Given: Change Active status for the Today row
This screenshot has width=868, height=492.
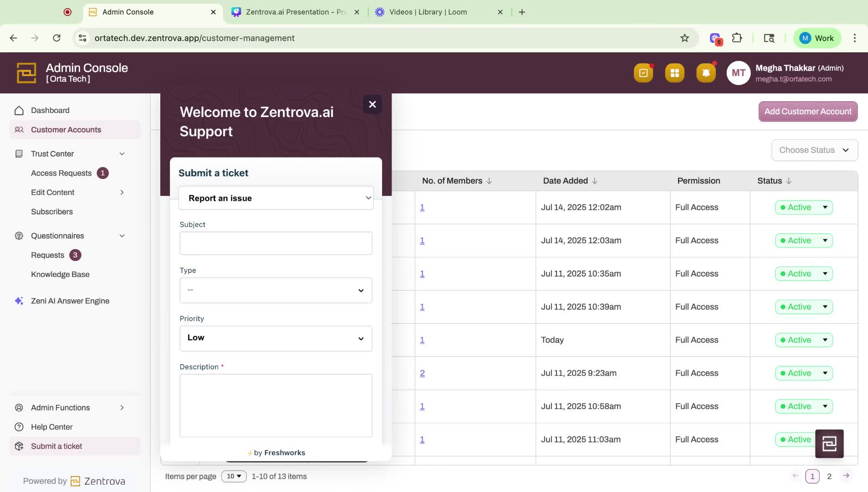Looking at the screenshot, I should 804,340.
